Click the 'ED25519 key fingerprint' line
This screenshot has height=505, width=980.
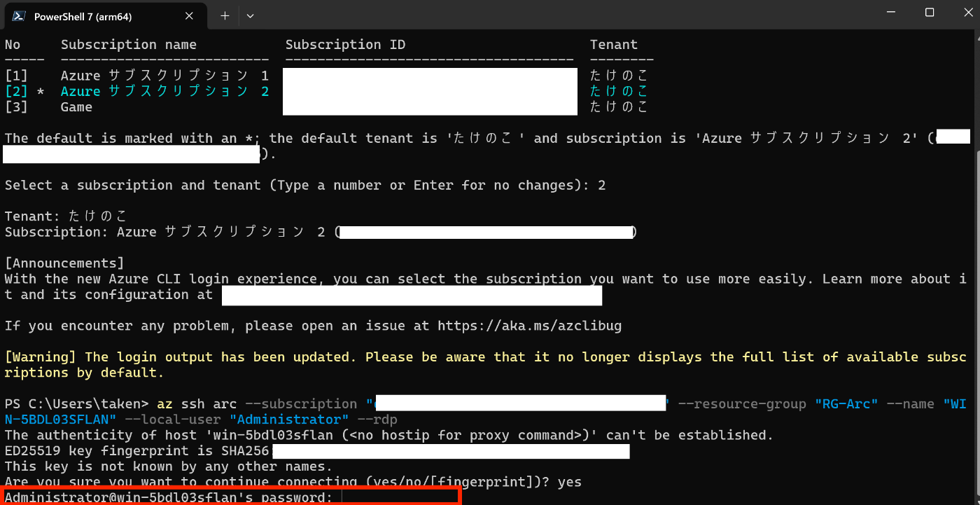pos(317,451)
